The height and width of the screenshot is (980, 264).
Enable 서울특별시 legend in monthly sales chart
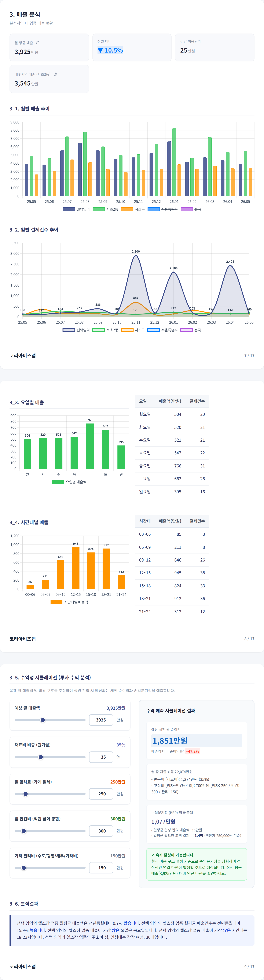163,209
